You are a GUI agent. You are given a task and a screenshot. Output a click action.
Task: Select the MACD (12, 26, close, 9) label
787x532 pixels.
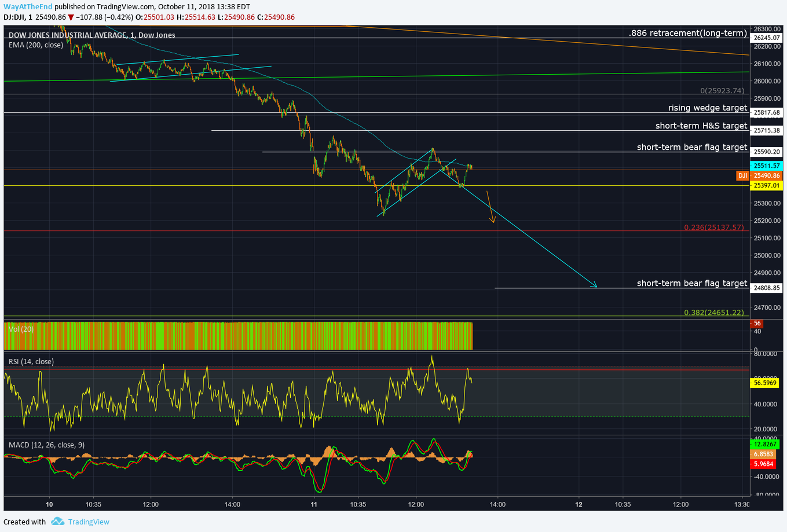46,445
